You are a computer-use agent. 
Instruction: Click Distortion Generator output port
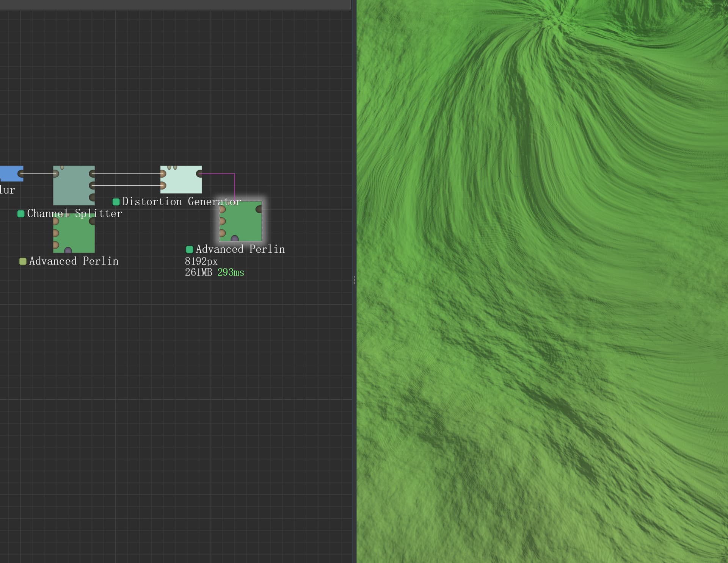tap(199, 174)
